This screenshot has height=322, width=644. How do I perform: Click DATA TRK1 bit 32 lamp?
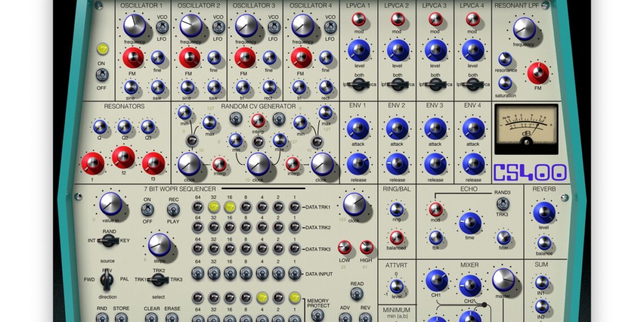pos(214,207)
